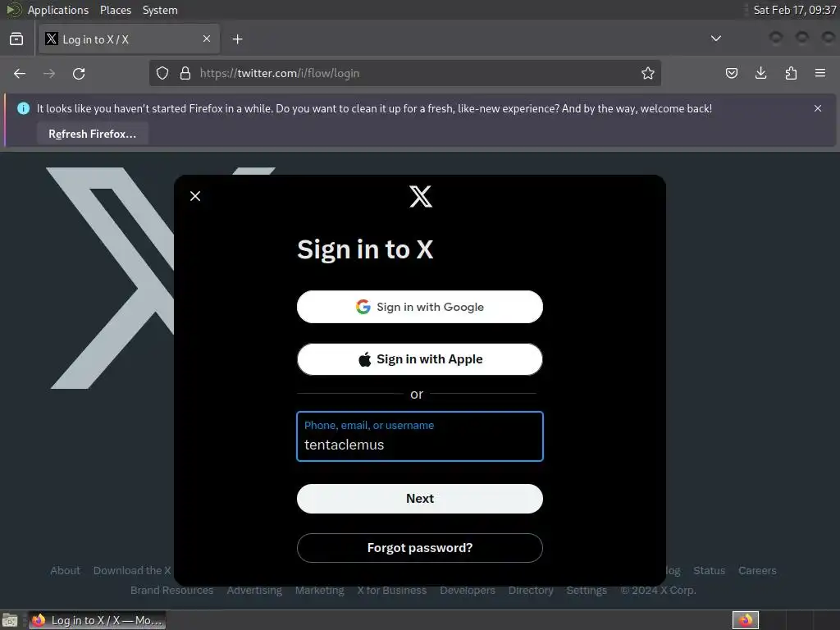Sign in with Google
The image size is (840, 630).
(x=420, y=307)
